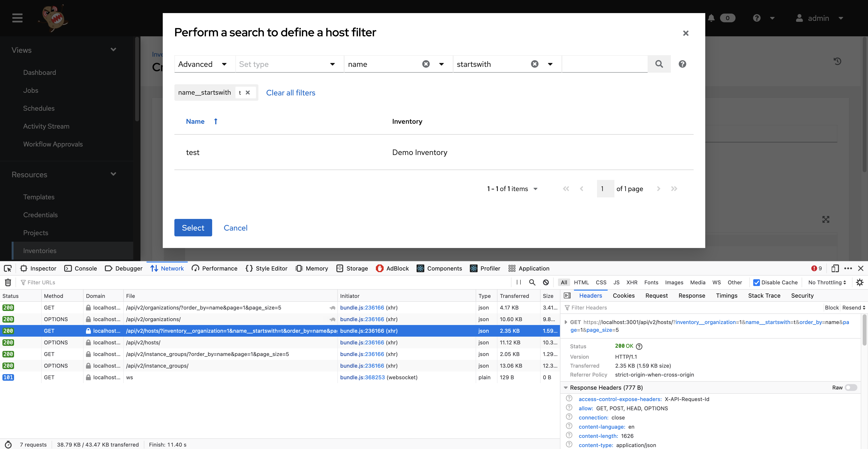Open the Set type dropdown
The height and width of the screenshot is (449, 868).
click(x=288, y=64)
